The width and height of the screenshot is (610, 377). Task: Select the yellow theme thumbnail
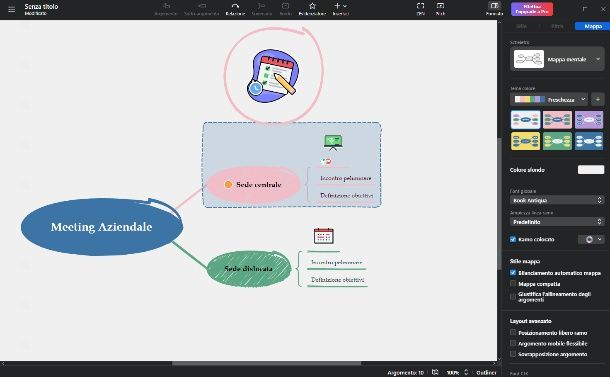(x=525, y=141)
